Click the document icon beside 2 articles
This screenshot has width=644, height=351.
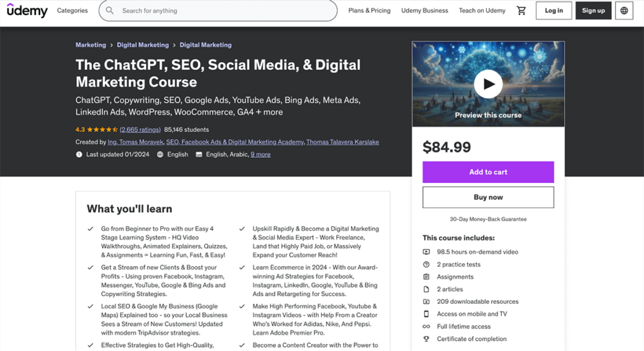pos(426,289)
